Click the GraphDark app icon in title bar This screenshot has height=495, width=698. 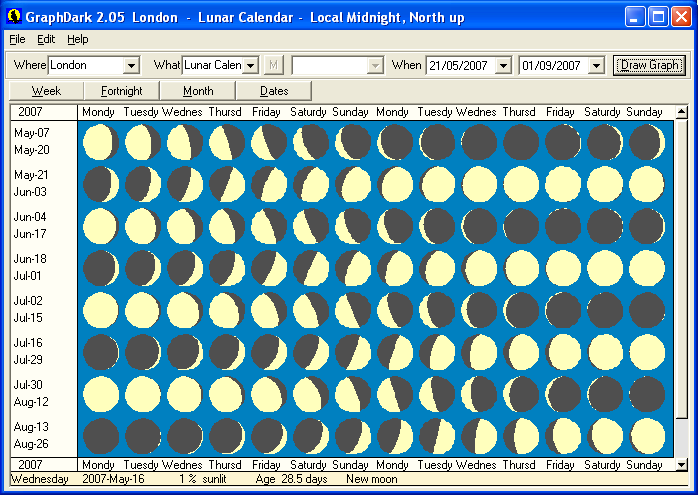[x=14, y=17]
